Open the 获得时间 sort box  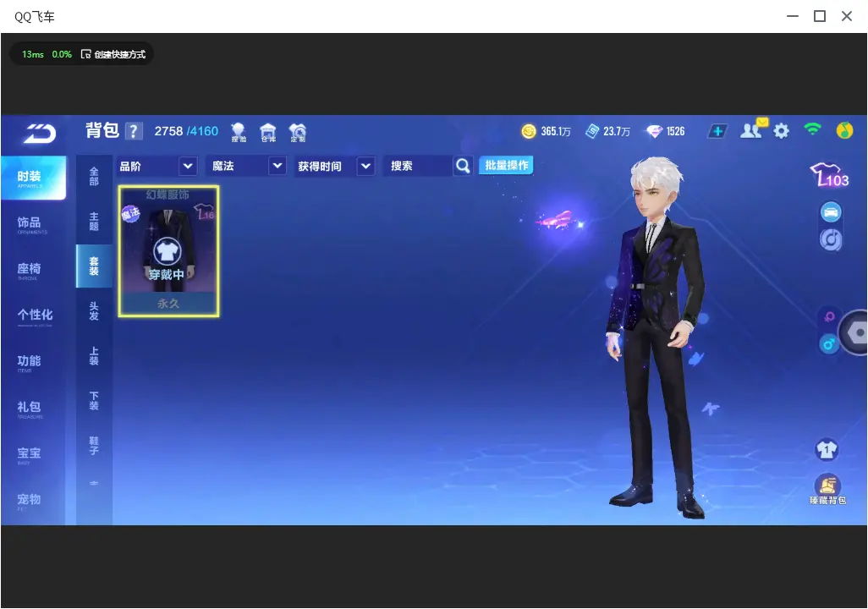point(334,166)
